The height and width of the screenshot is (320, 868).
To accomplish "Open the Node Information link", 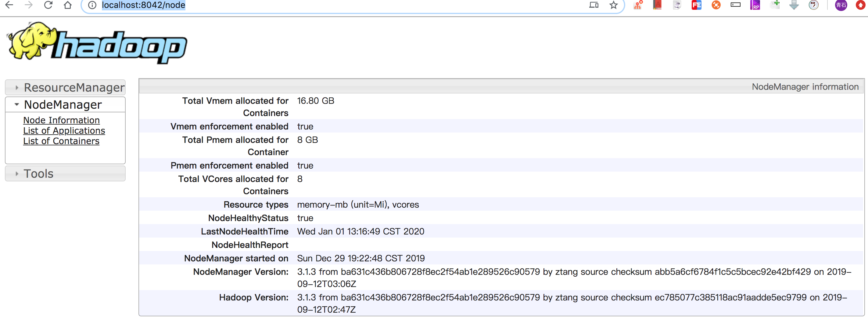I will pyautogui.click(x=61, y=120).
